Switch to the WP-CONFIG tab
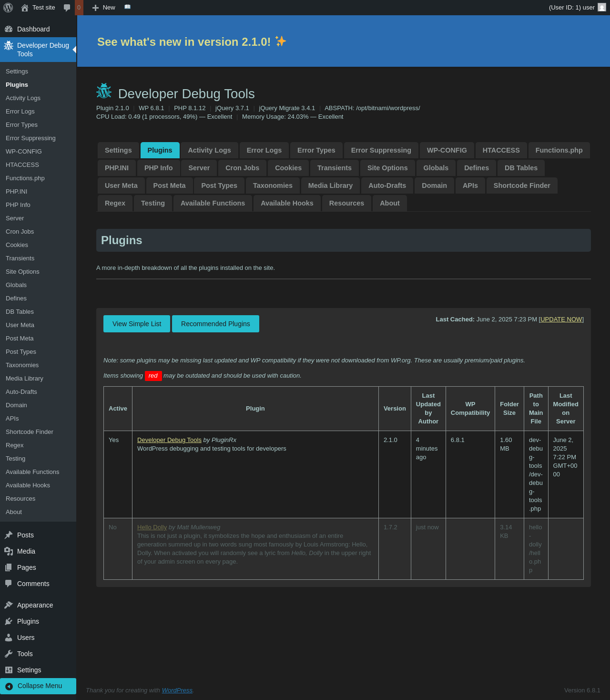Image resolution: width=610 pixels, height=700 pixels. click(x=447, y=150)
